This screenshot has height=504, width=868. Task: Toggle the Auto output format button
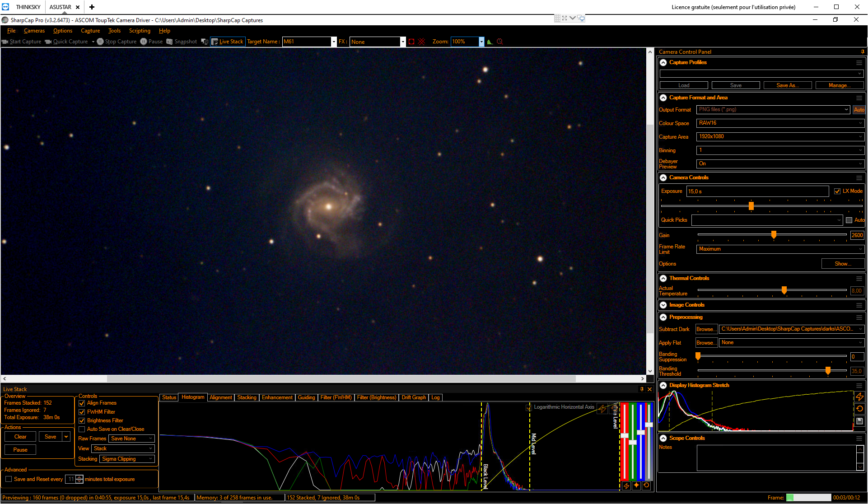859,110
